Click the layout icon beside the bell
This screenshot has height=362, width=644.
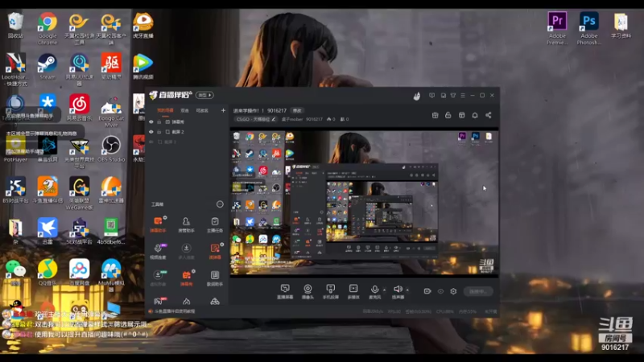[461, 115]
